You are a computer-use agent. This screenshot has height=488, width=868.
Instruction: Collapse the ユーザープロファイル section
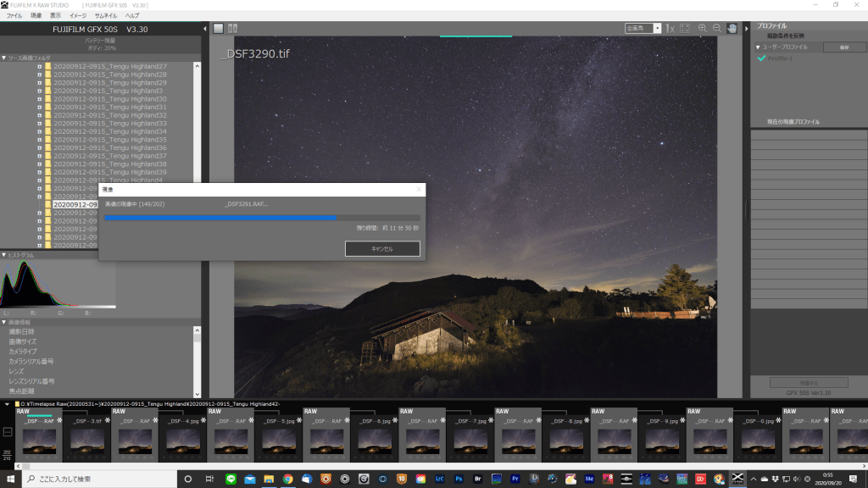758,47
